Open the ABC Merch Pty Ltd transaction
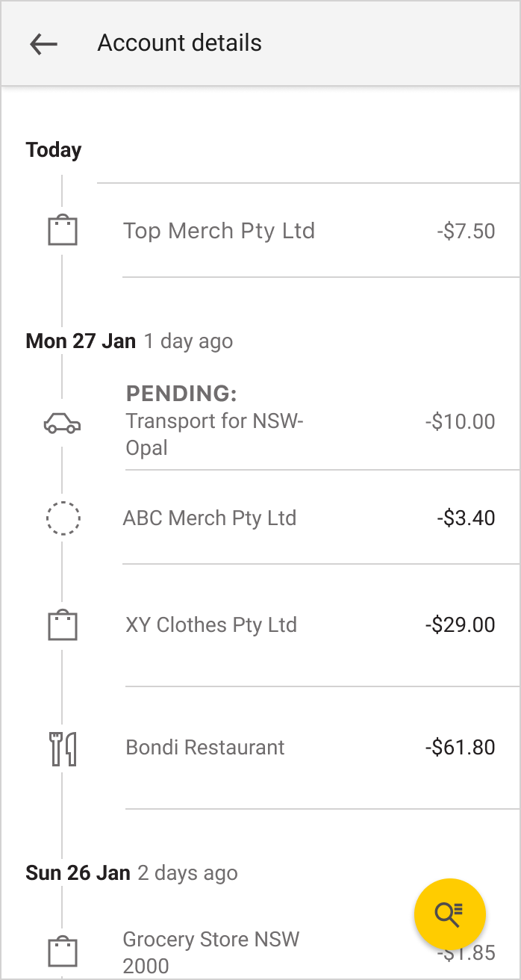The image size is (521, 980). point(210,518)
